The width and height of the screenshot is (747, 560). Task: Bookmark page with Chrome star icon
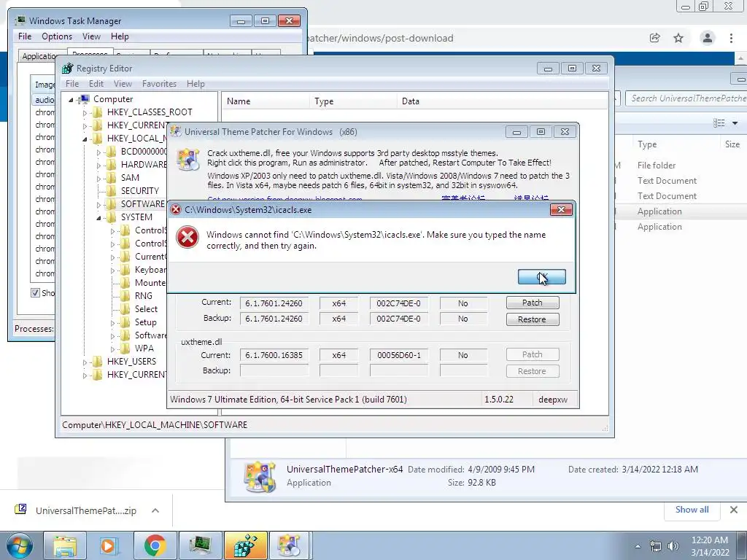click(x=678, y=38)
